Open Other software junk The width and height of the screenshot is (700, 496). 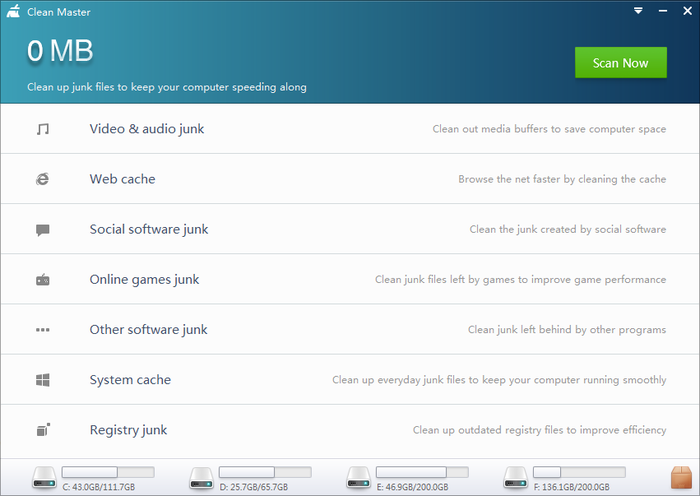click(x=350, y=329)
